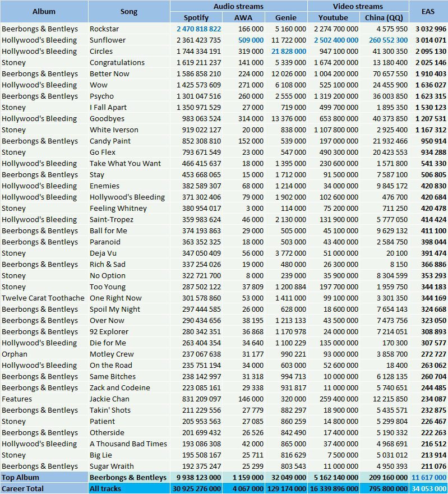Screen dimensions: 448x494
Task: Select the Patient song cell
Action: click(x=129, y=422)
